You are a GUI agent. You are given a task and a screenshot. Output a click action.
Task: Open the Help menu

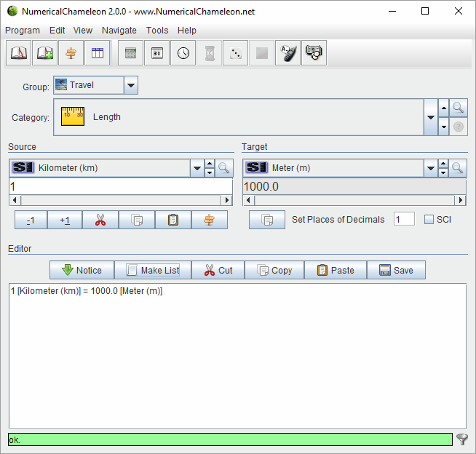pos(187,31)
